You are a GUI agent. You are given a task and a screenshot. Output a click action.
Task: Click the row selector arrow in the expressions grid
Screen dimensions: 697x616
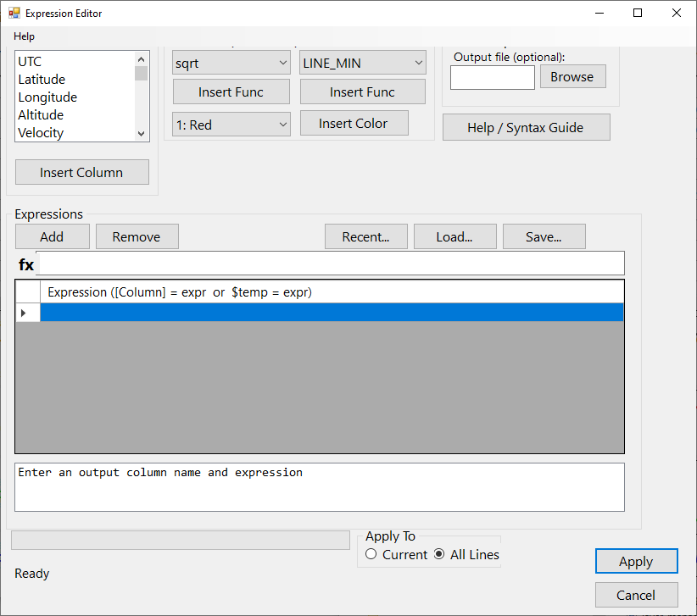click(x=26, y=313)
